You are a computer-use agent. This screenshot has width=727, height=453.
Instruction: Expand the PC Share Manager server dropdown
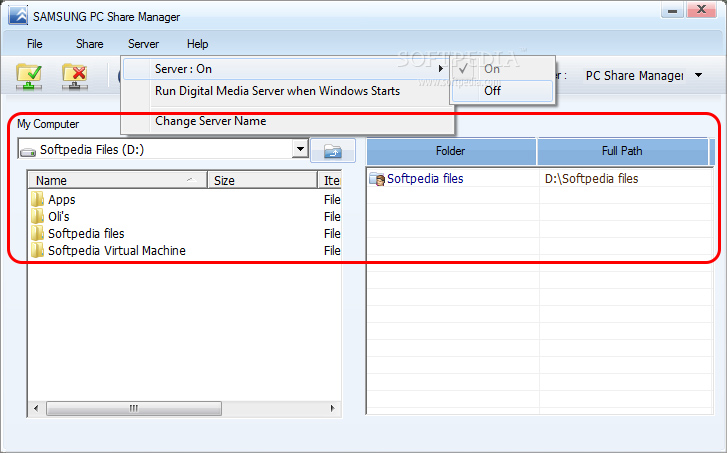(697, 76)
